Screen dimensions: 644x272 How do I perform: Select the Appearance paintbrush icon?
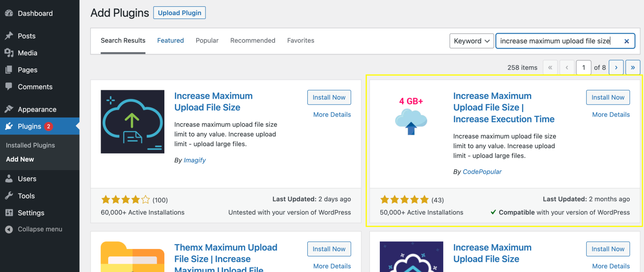click(9, 109)
